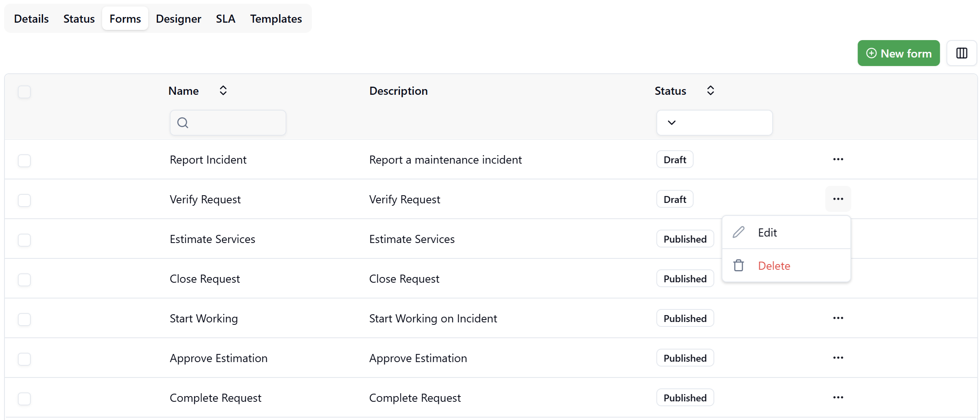Check the Approve Estimation row checkbox
This screenshot has height=420, width=980.
pyautogui.click(x=24, y=359)
